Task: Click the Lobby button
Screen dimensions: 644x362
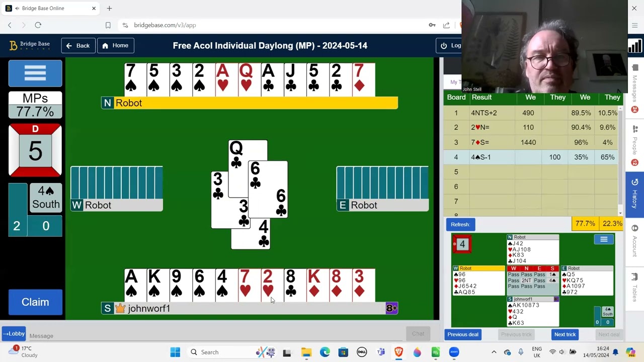Action: 13,333
